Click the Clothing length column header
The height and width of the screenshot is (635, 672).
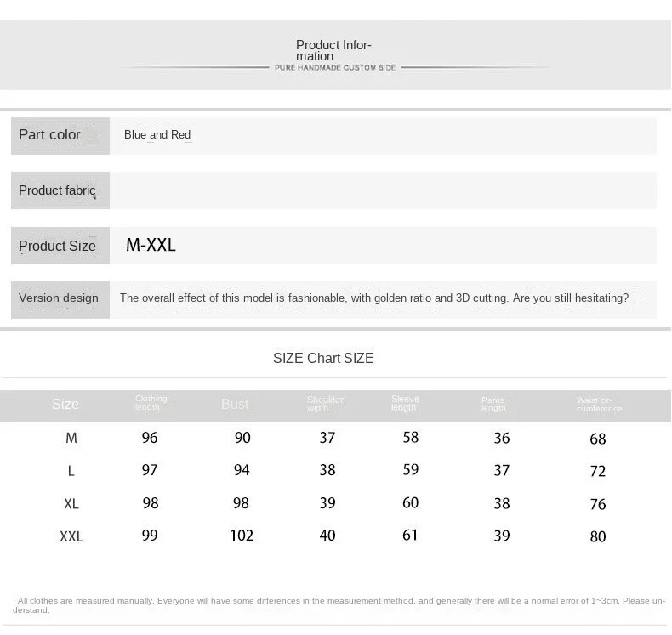coord(151,403)
